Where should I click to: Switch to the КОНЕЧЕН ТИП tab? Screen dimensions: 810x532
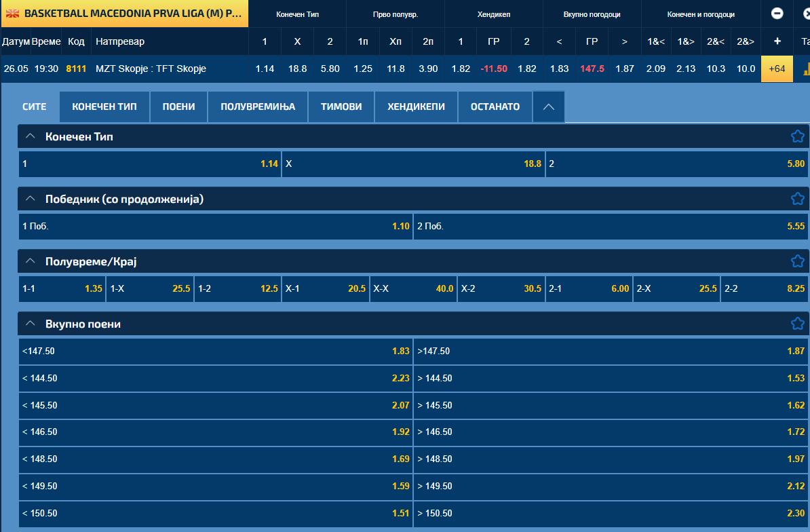click(104, 107)
